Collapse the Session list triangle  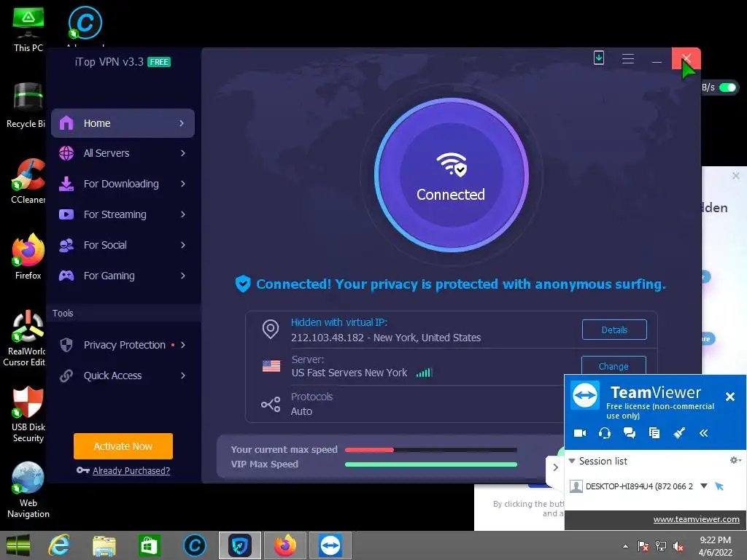[x=572, y=461]
